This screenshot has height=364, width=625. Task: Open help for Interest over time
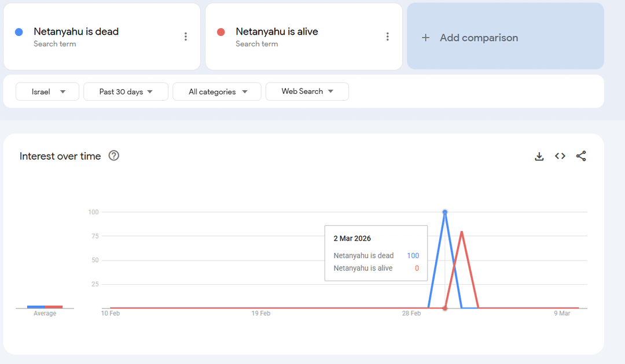coord(114,156)
